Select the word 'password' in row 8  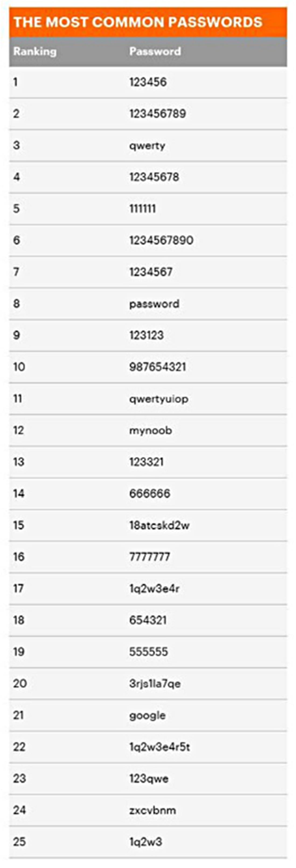[154, 304]
